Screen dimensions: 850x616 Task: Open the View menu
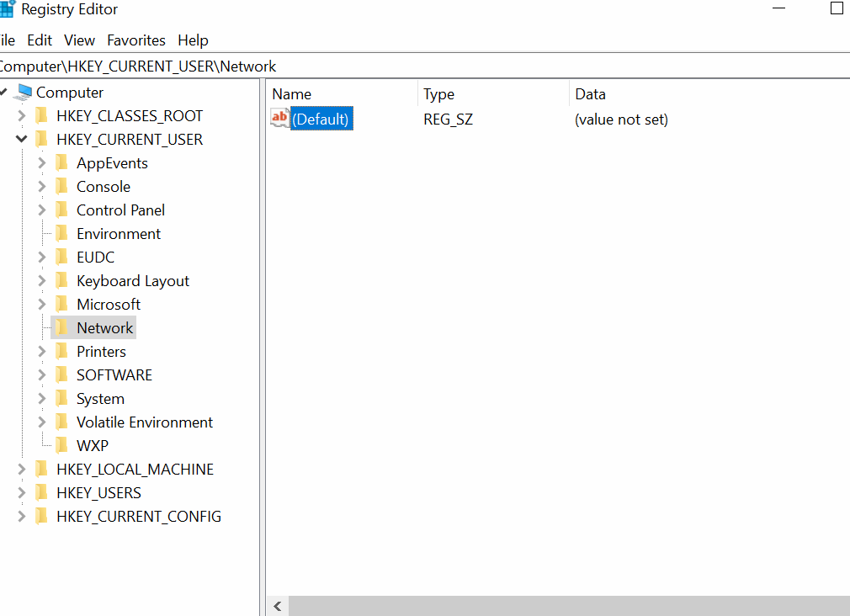tap(79, 40)
